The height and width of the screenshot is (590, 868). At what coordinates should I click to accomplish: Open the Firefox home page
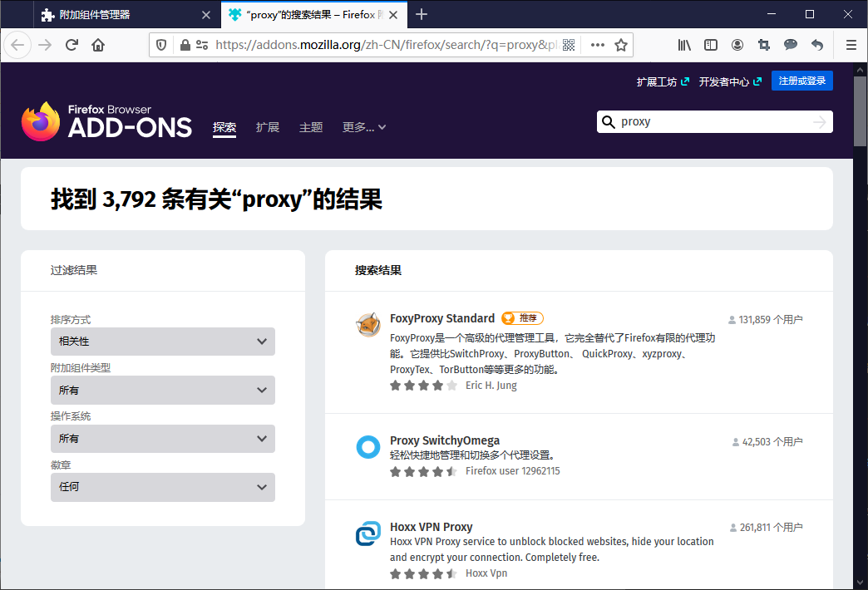tap(98, 45)
